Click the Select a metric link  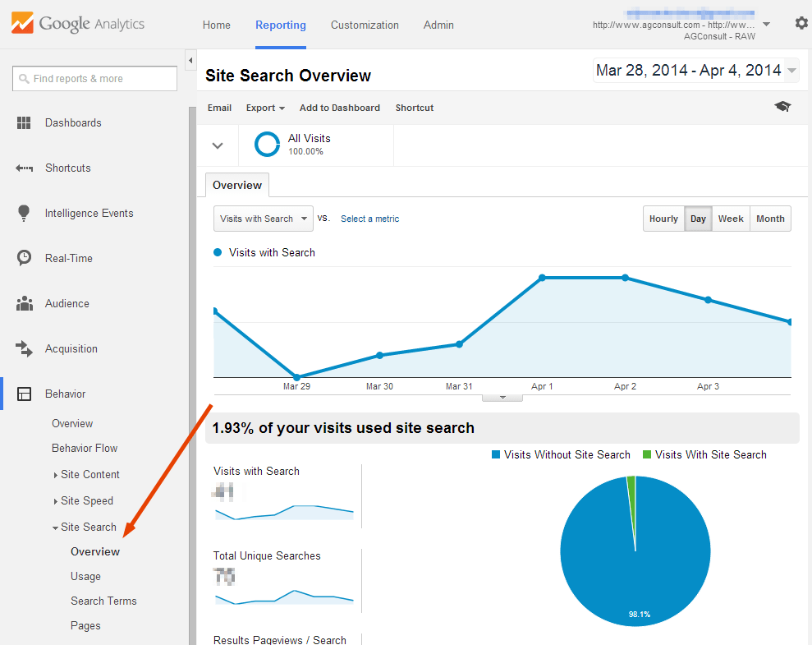(369, 219)
